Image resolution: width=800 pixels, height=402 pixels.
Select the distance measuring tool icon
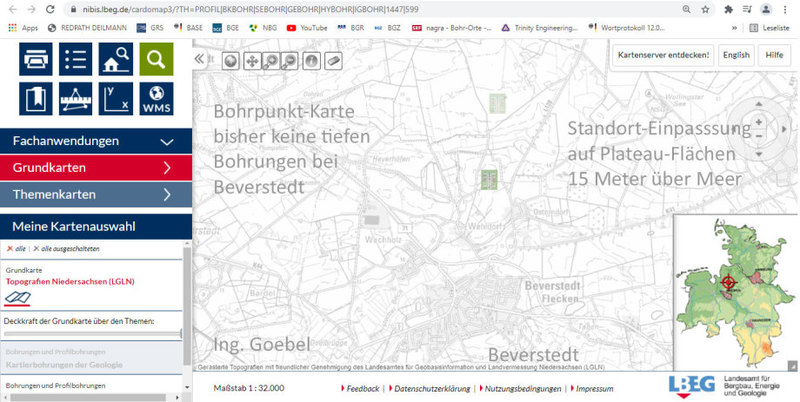pyautogui.click(x=77, y=99)
